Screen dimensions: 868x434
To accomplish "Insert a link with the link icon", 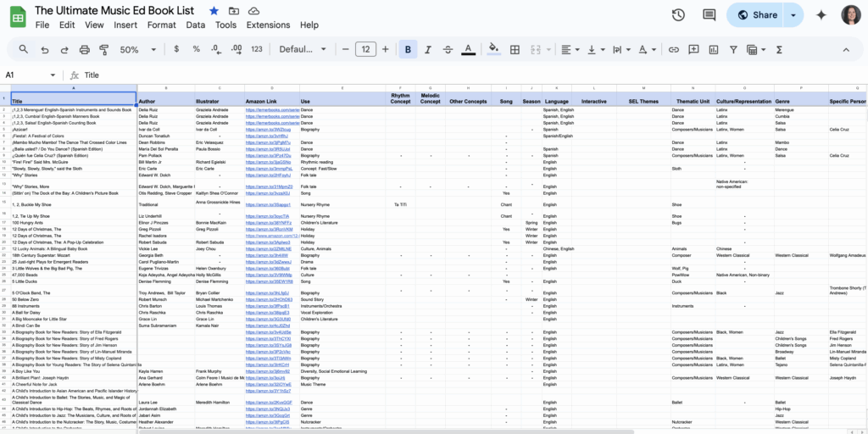I will (x=673, y=49).
